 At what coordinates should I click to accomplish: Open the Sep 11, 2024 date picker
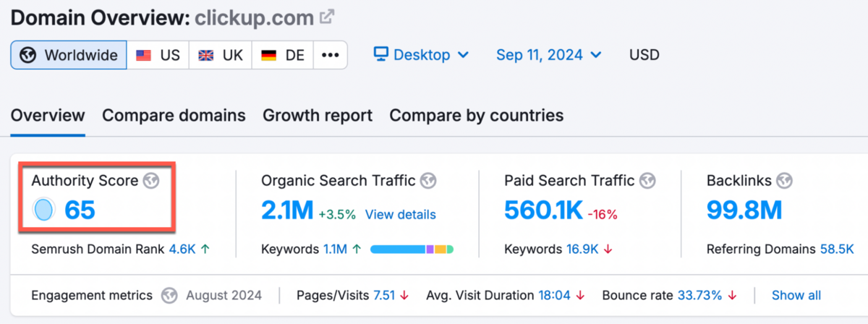549,55
